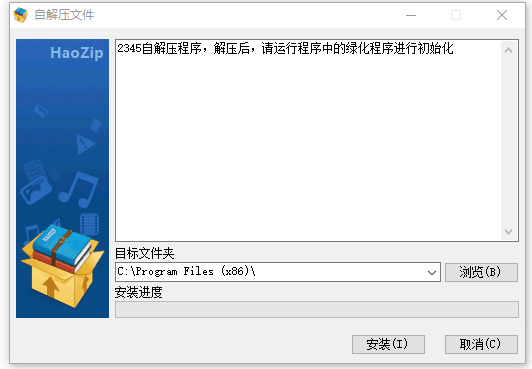Click the books-in-box archive illustration
The image size is (532, 369).
click(62, 265)
